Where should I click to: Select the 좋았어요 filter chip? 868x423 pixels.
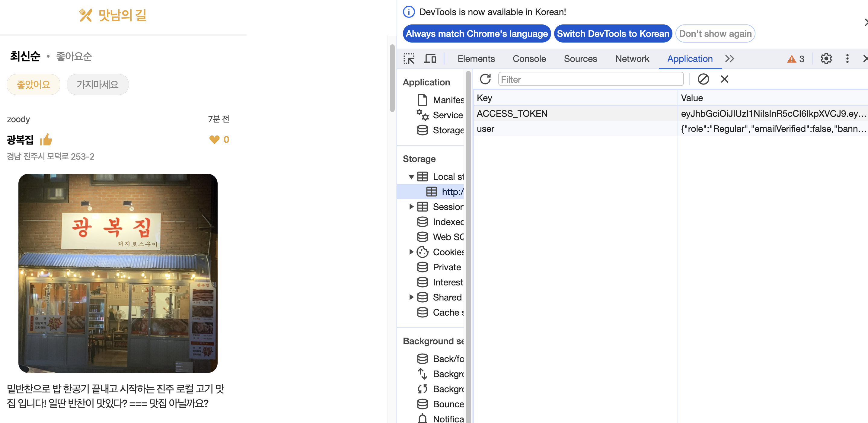[x=34, y=84]
